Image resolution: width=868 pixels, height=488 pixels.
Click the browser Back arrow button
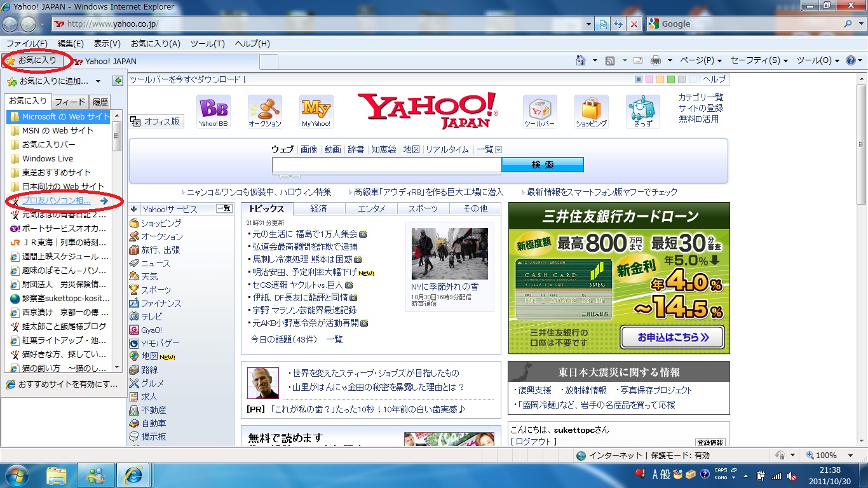click(x=10, y=24)
